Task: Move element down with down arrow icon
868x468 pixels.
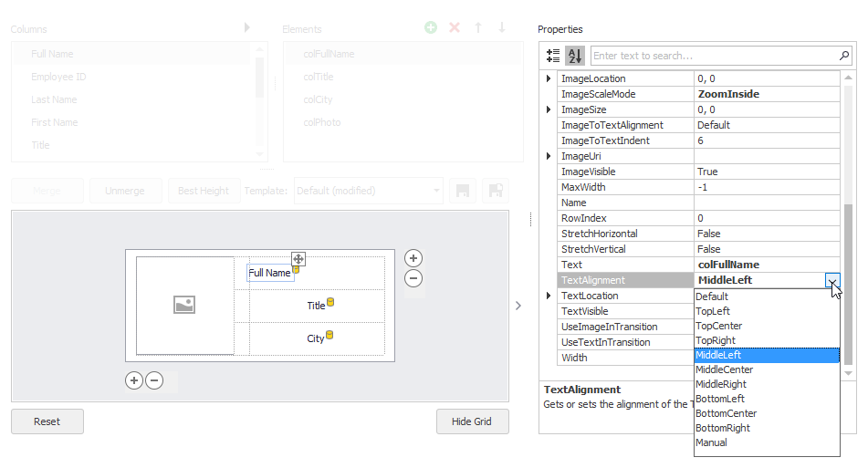Action: coord(501,27)
